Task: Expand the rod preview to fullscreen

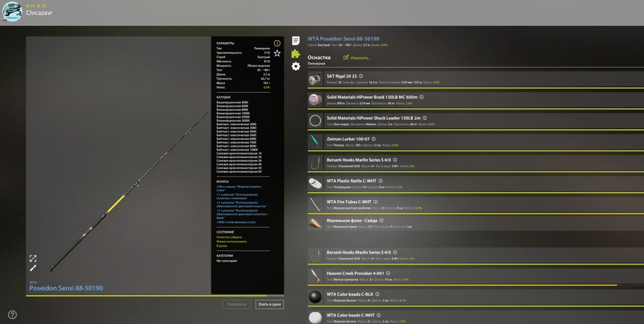Action: pos(33,258)
